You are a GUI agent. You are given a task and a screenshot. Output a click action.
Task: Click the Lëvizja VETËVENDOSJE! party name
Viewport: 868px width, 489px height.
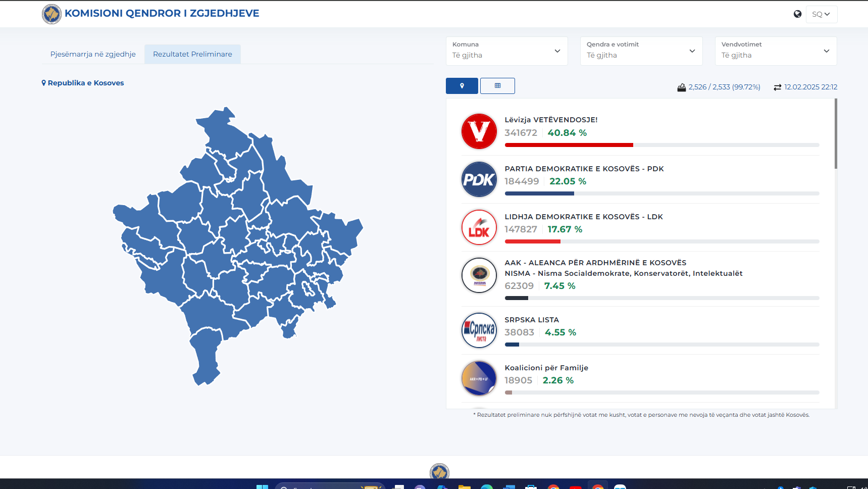[551, 120]
